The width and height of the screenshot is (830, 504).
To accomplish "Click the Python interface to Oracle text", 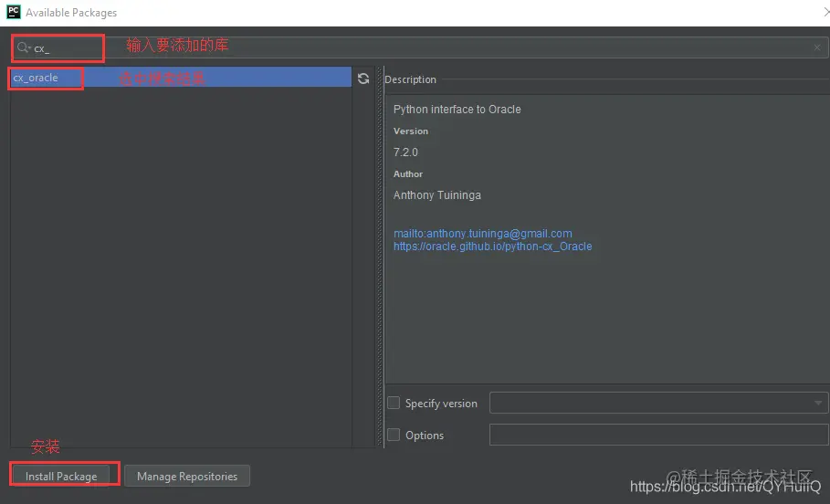I will (457, 109).
